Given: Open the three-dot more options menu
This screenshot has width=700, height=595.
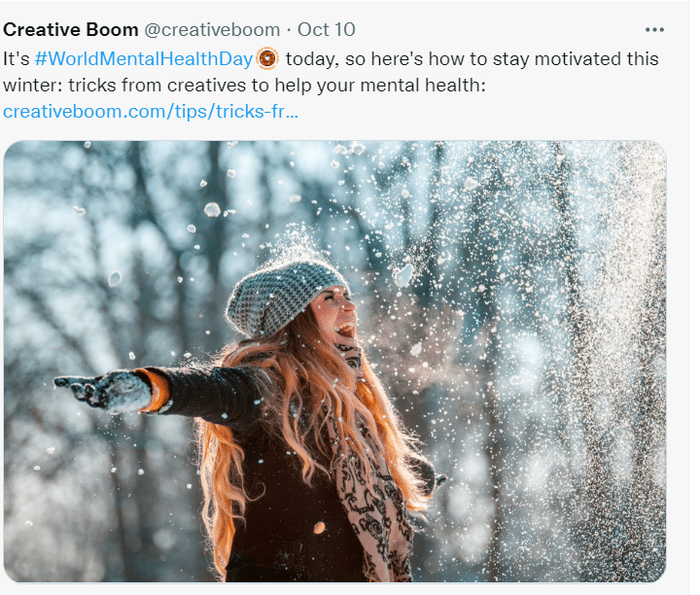Looking at the screenshot, I should tap(654, 29).
